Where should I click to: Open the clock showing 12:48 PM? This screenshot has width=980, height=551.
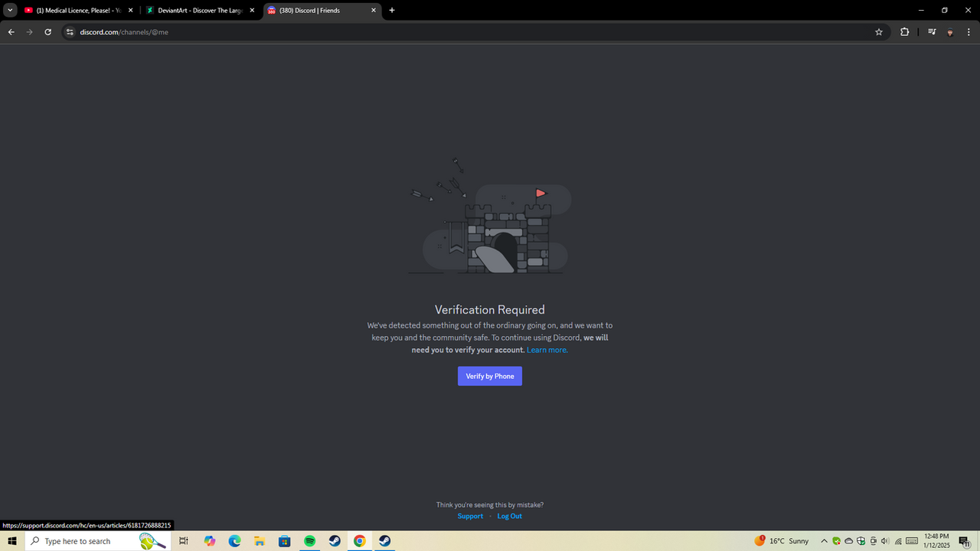(936, 541)
